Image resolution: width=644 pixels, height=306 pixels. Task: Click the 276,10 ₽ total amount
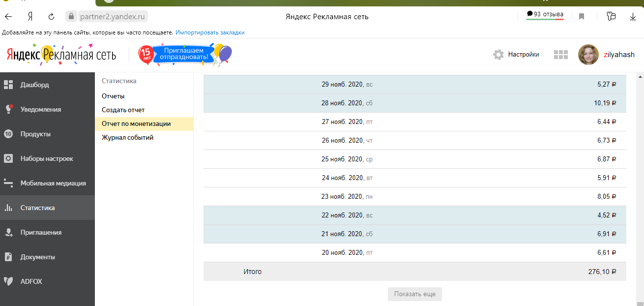pos(603,272)
